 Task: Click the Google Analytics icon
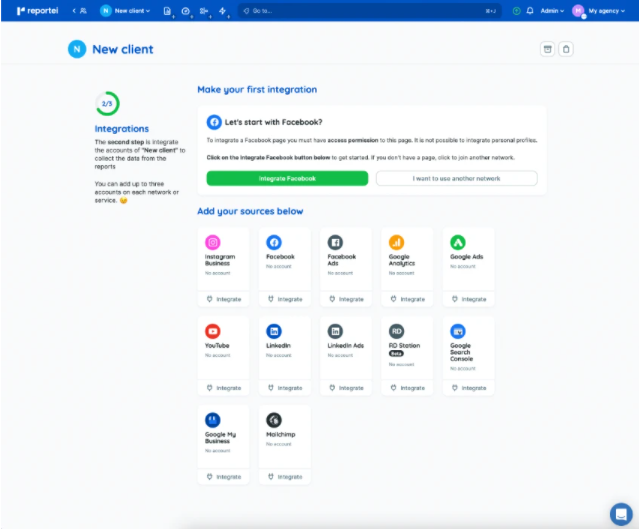397,242
